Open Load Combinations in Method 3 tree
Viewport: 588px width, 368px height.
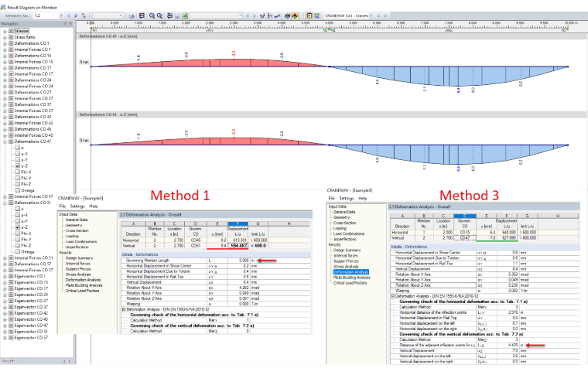coord(349,233)
